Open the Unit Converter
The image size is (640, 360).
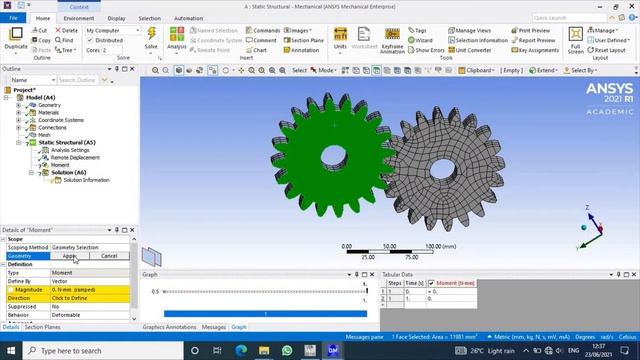(x=469, y=50)
